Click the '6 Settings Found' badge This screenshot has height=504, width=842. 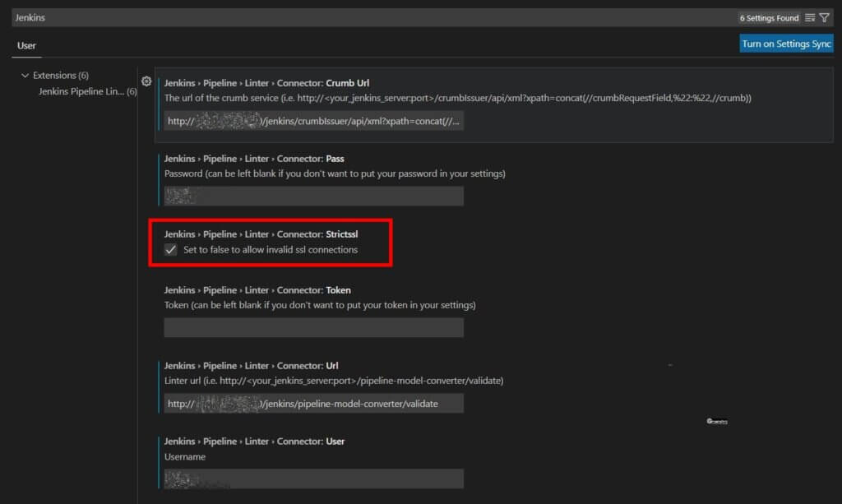click(x=769, y=18)
